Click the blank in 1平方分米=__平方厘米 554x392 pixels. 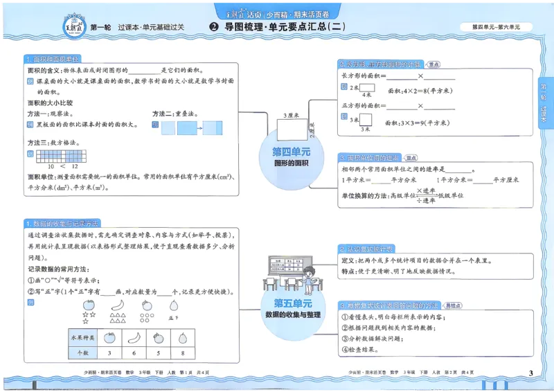click(483, 180)
